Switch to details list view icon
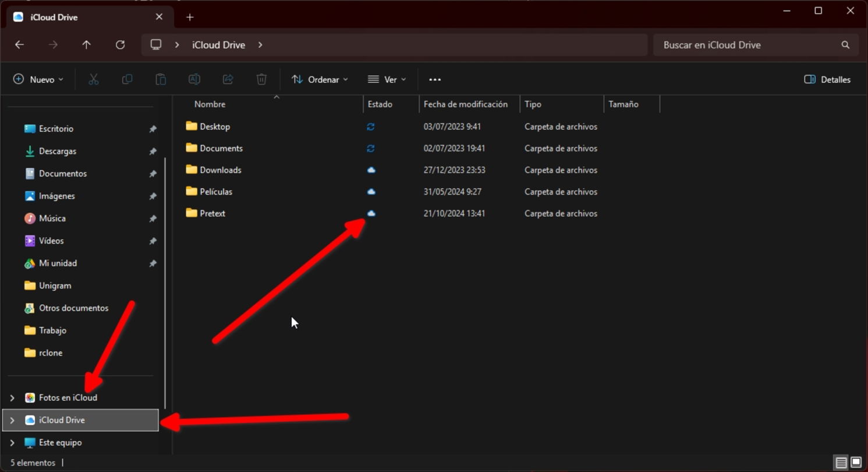The width and height of the screenshot is (868, 472). (841, 463)
